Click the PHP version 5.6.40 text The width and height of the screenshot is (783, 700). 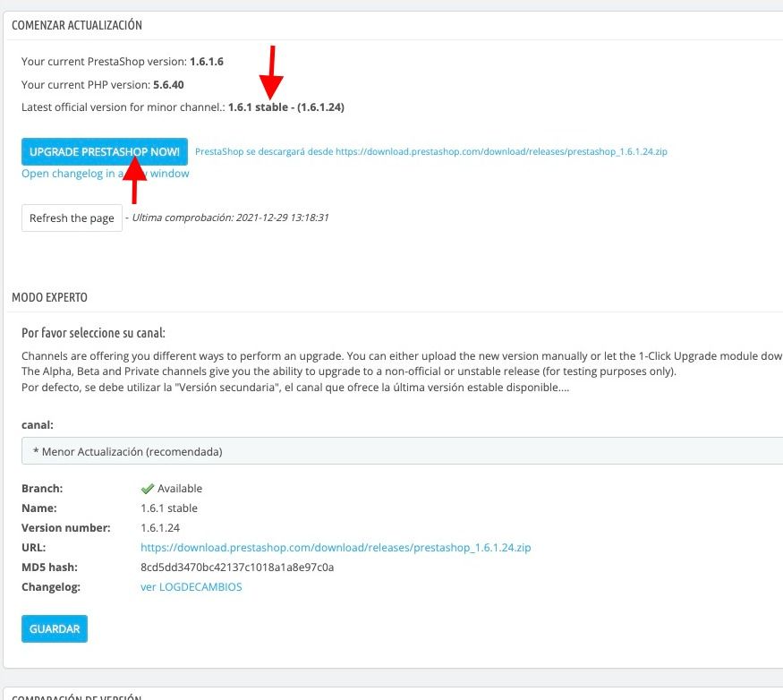click(x=168, y=84)
